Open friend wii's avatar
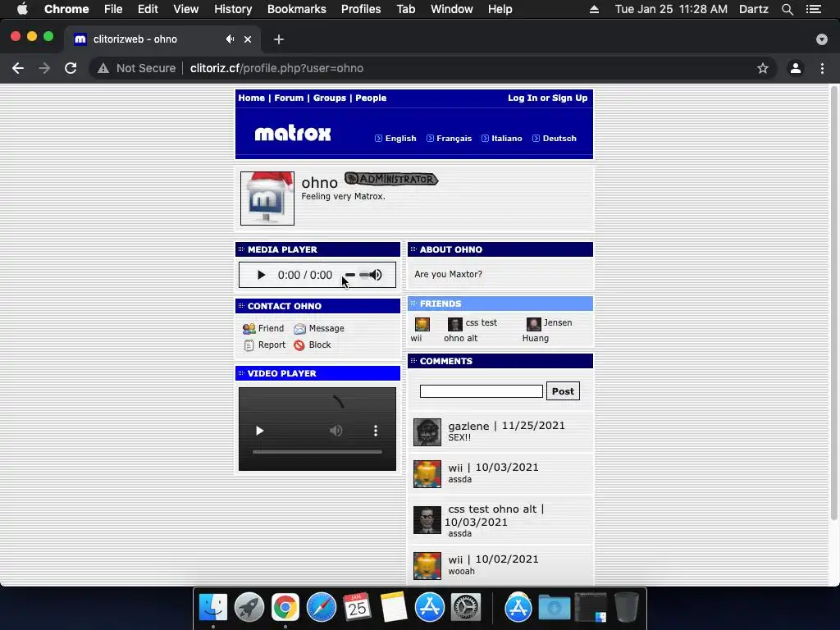The width and height of the screenshot is (840, 630). [x=422, y=324]
